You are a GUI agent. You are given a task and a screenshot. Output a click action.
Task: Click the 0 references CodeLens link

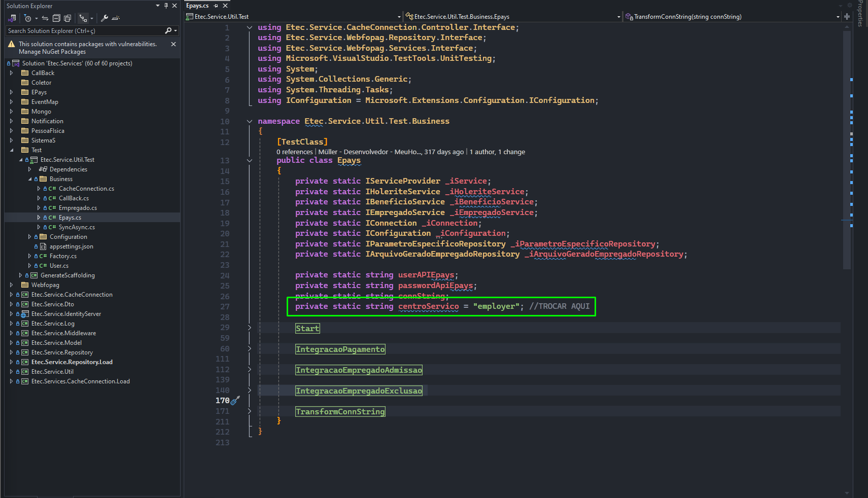[x=295, y=152]
